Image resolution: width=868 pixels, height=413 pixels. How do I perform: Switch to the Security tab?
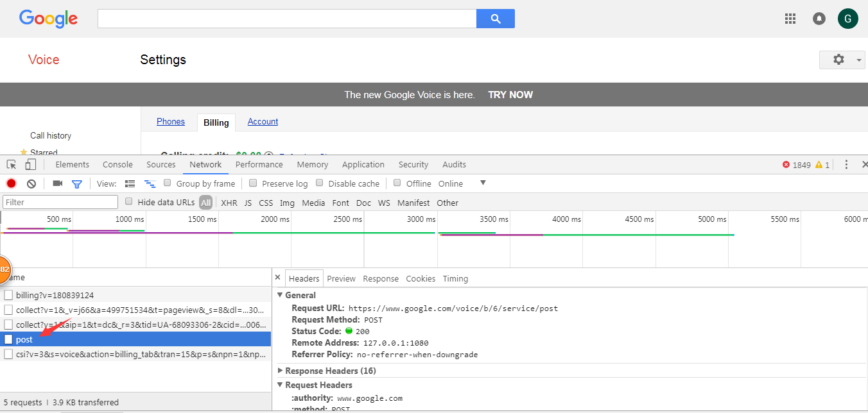click(413, 165)
